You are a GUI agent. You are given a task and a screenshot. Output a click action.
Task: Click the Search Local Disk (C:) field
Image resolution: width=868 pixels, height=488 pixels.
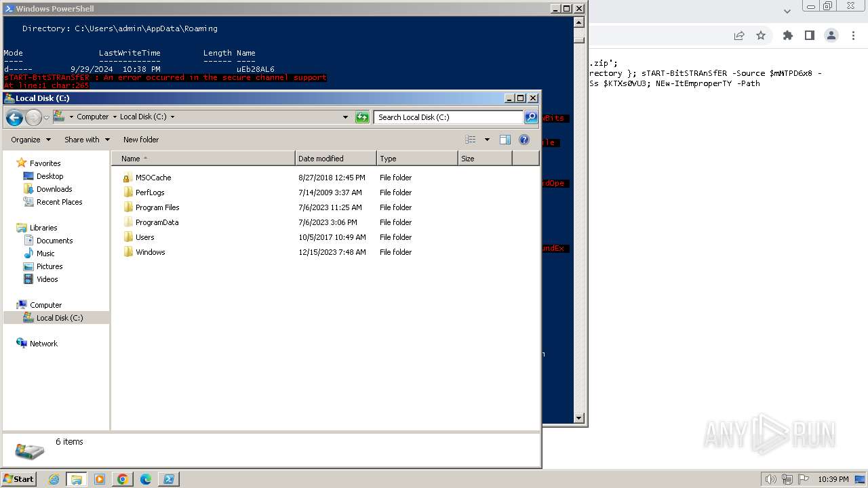[448, 117]
